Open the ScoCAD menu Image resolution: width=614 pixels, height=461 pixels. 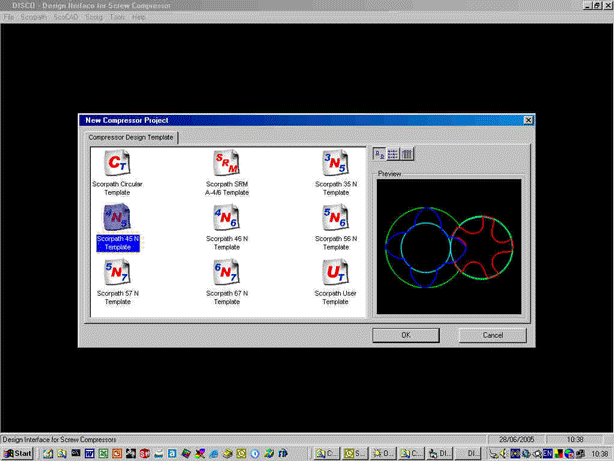point(65,17)
